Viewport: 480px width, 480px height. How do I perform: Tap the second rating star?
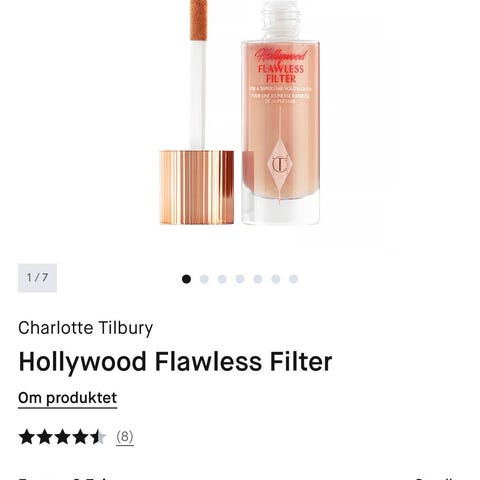[44, 437]
